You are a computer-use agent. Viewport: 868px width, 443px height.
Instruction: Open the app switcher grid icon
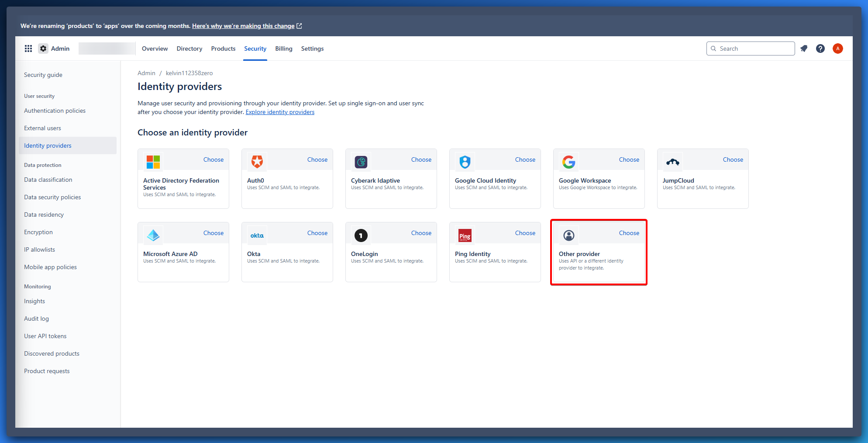click(x=28, y=48)
